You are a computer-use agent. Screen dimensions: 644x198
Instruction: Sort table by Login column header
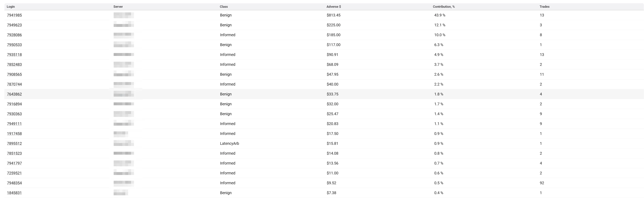[11, 7]
